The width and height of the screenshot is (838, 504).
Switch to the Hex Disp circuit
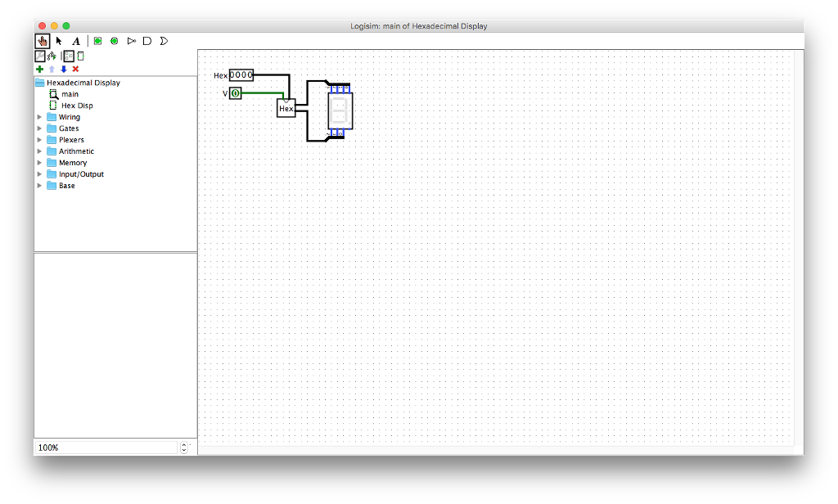[77, 105]
